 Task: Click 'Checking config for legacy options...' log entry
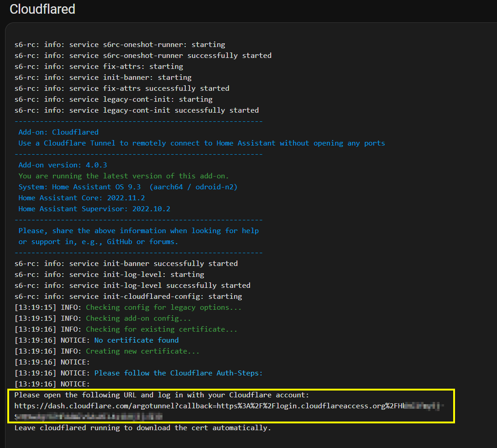pyautogui.click(x=128, y=307)
